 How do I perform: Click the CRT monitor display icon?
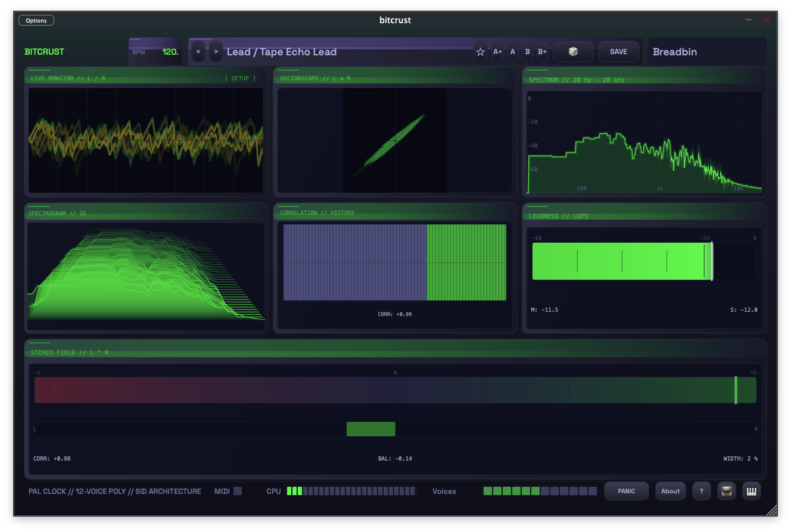pyautogui.click(x=725, y=491)
